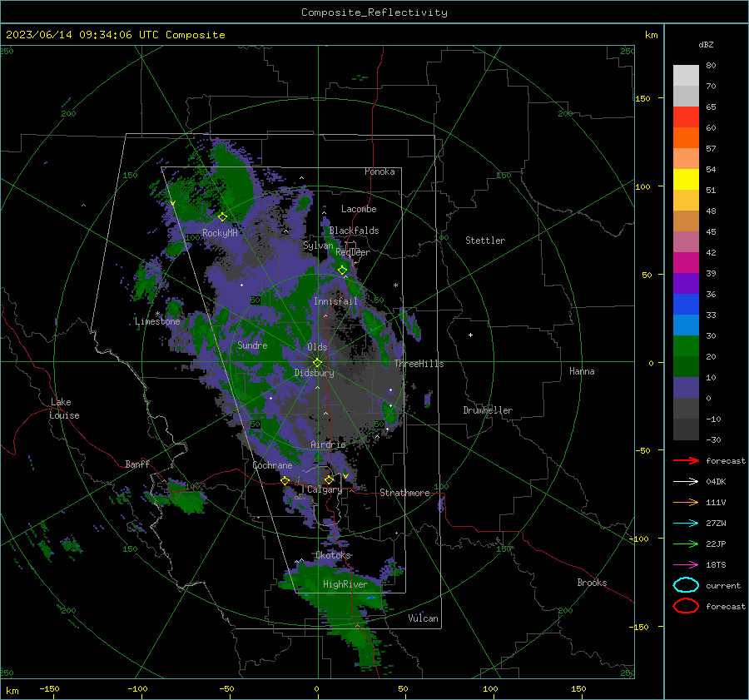Click the RedDeer city label

pyautogui.click(x=353, y=252)
